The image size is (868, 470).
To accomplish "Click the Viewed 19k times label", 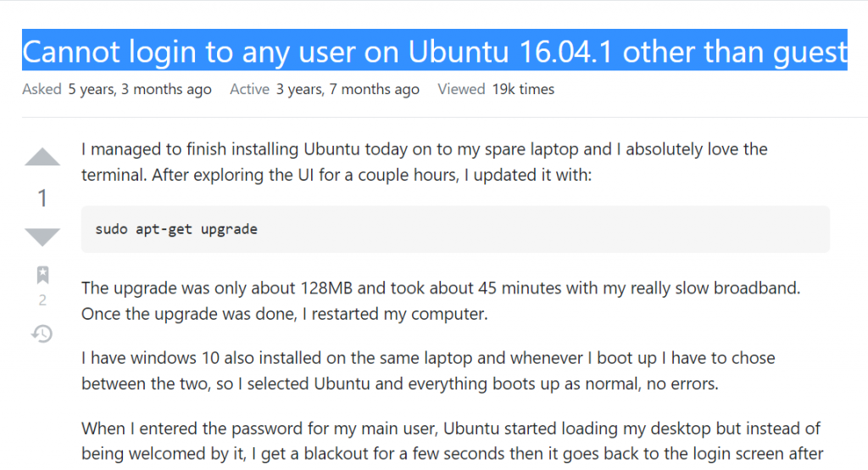I will pyautogui.click(x=495, y=89).
